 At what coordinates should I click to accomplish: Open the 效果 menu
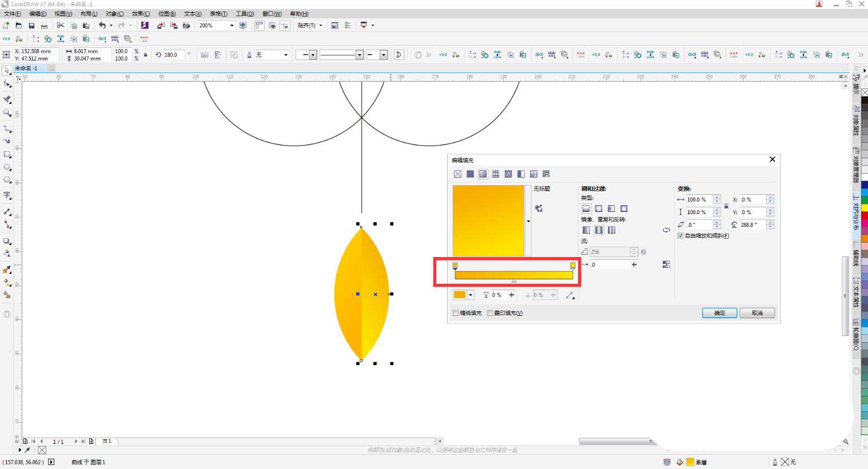tap(141, 14)
